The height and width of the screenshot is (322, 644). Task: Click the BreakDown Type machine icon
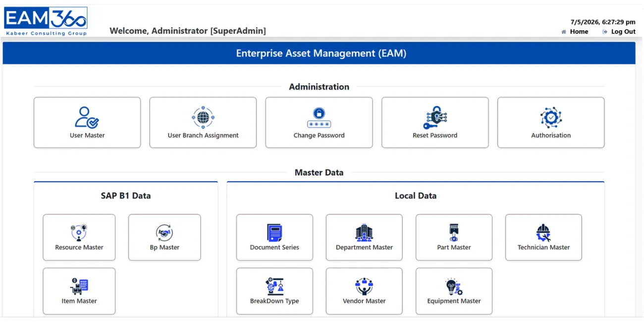point(274,286)
